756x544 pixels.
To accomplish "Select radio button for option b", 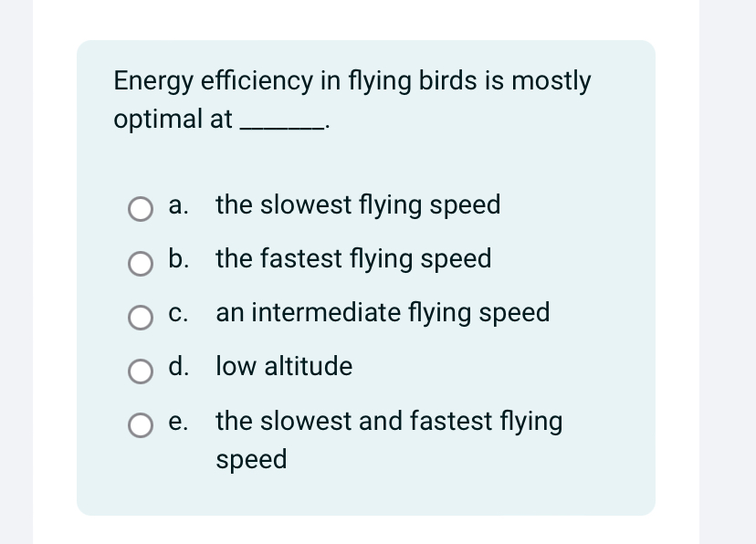I will pyautogui.click(x=141, y=264).
